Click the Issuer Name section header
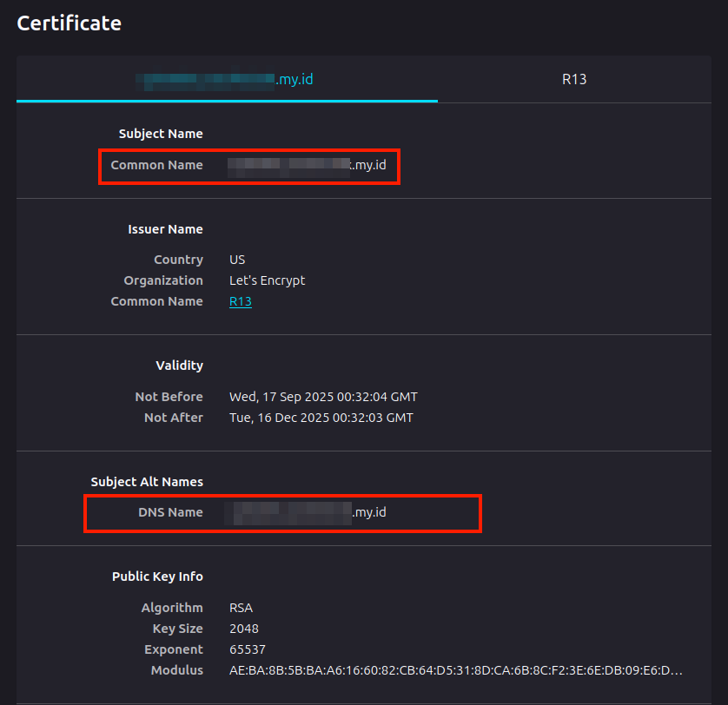This screenshot has width=728, height=705. (x=165, y=229)
